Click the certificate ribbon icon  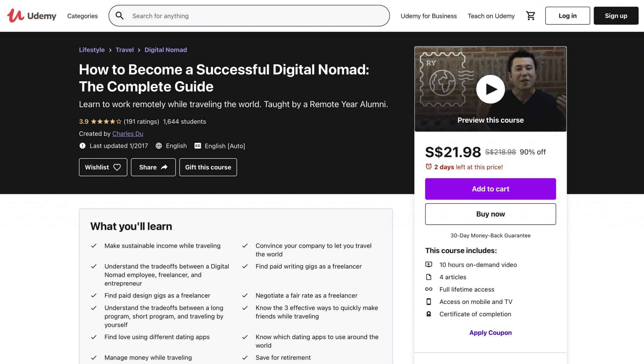(x=429, y=314)
